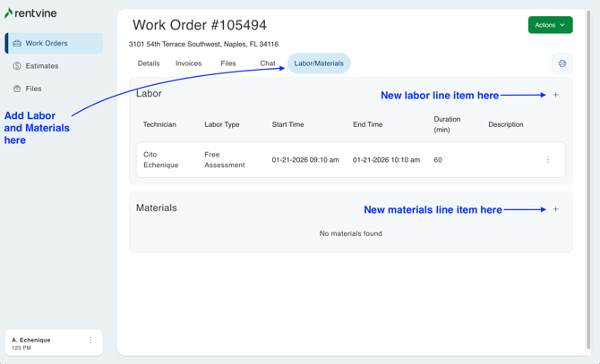Open Files from the left sidebar
Image resolution: width=600 pixels, height=364 pixels.
33,89
